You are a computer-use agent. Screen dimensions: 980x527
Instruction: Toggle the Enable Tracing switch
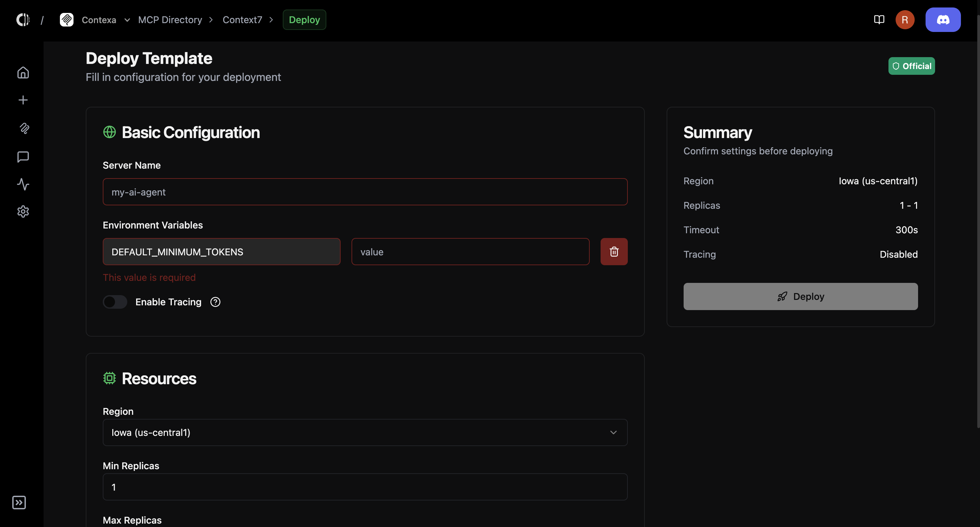pos(115,302)
